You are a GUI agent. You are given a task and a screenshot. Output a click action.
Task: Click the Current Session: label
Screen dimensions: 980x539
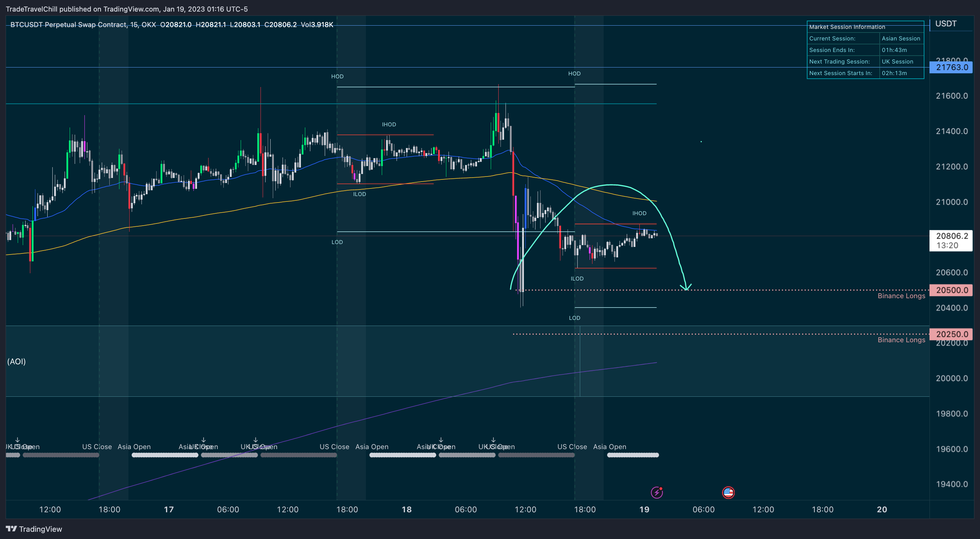tap(832, 38)
